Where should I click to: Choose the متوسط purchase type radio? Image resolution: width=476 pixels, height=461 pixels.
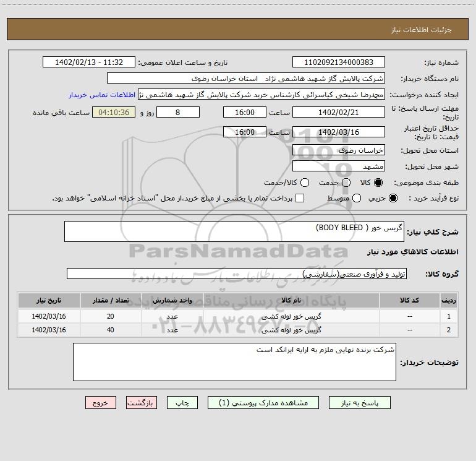357,198
